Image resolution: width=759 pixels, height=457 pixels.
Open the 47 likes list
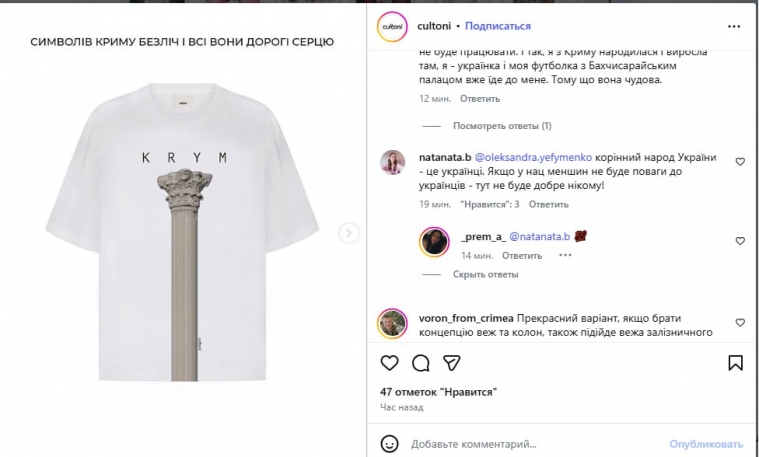click(x=438, y=391)
